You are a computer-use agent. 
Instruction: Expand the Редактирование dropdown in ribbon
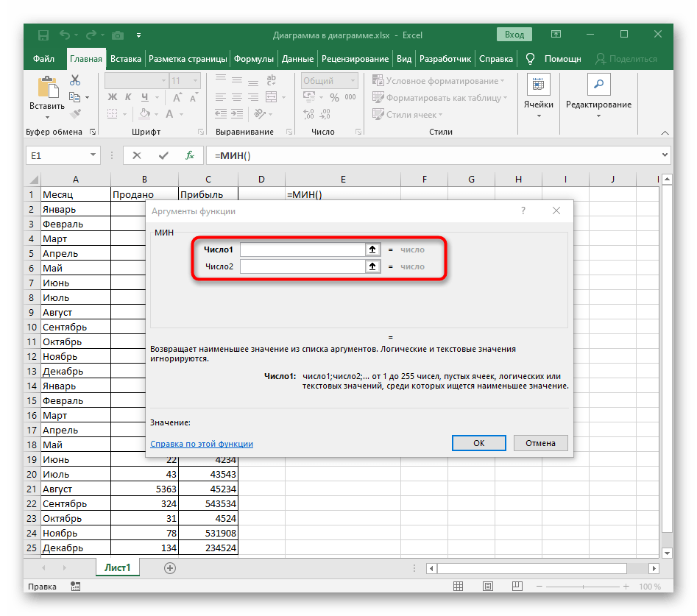tap(598, 116)
